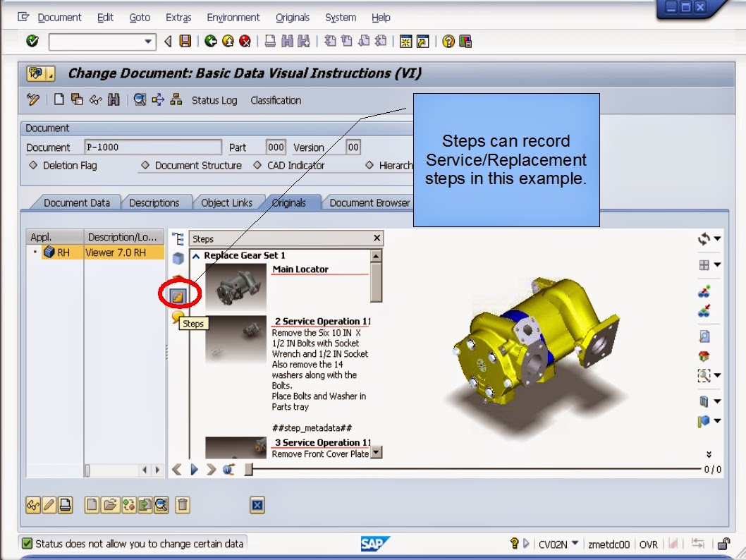Delete the original with the trash icon

pos(181,505)
